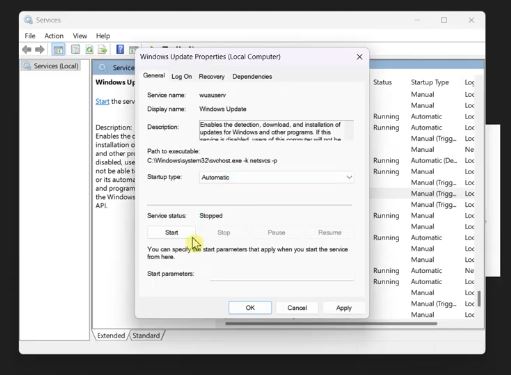Click the Start button in the dialog

(171, 232)
